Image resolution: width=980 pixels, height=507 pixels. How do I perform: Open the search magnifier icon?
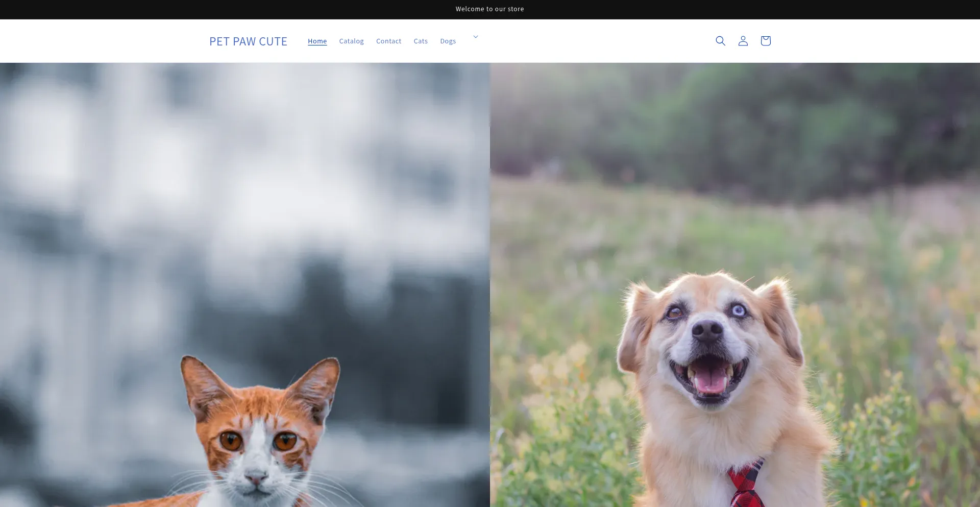click(720, 41)
